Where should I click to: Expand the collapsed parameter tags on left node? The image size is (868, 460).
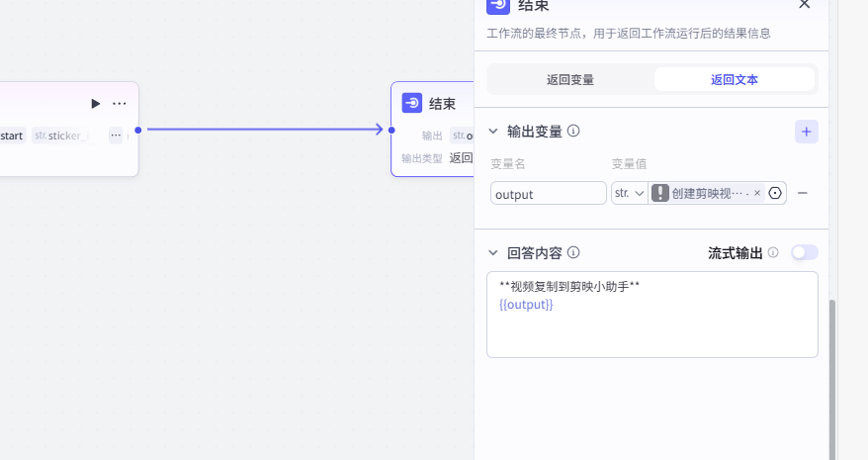116,135
